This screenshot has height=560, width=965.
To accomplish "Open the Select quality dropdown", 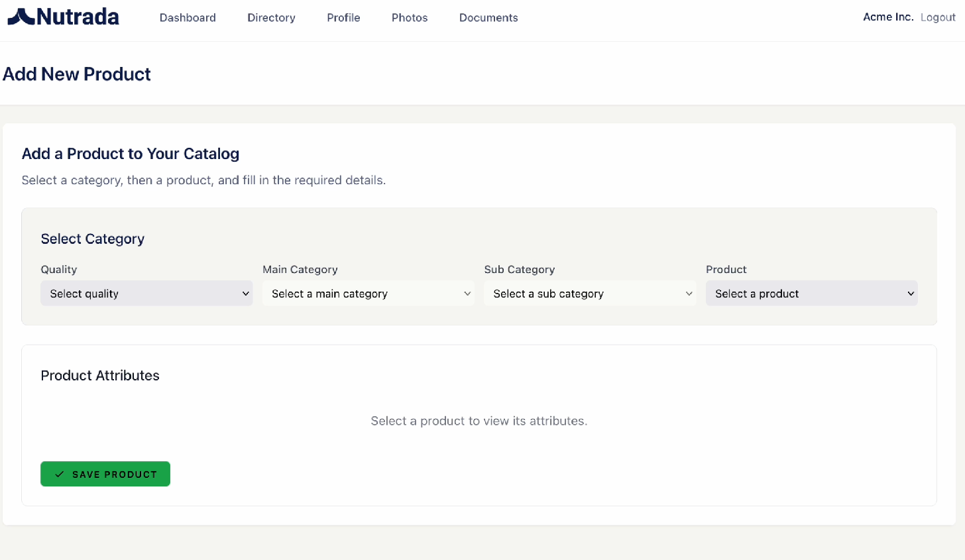I will click(x=146, y=294).
